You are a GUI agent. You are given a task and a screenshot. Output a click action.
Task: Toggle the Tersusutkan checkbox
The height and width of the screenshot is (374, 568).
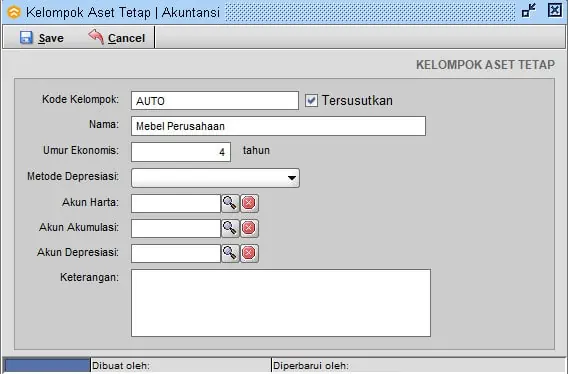click(x=311, y=100)
